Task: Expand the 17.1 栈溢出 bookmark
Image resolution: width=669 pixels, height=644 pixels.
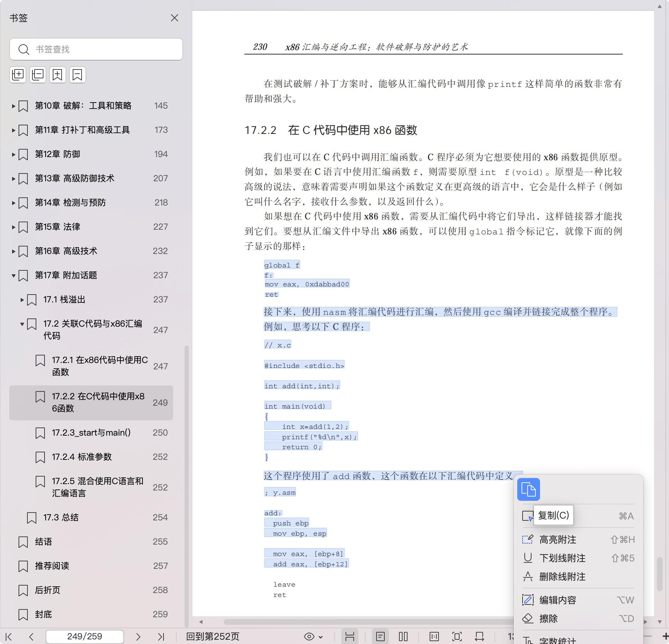Action: [22, 300]
